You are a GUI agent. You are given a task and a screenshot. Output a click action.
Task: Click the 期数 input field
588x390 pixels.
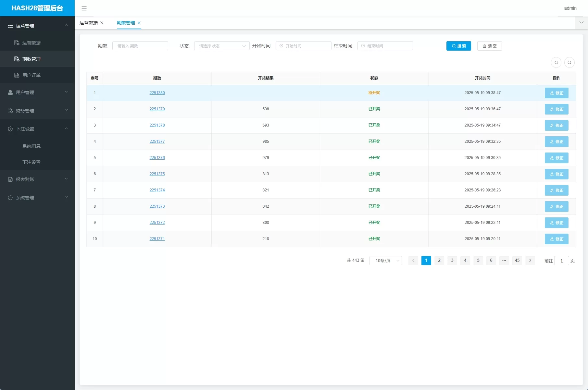140,46
